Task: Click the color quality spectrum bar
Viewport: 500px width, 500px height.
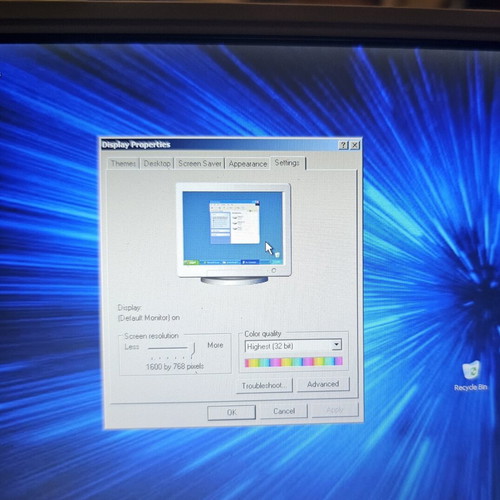Action: [293, 362]
